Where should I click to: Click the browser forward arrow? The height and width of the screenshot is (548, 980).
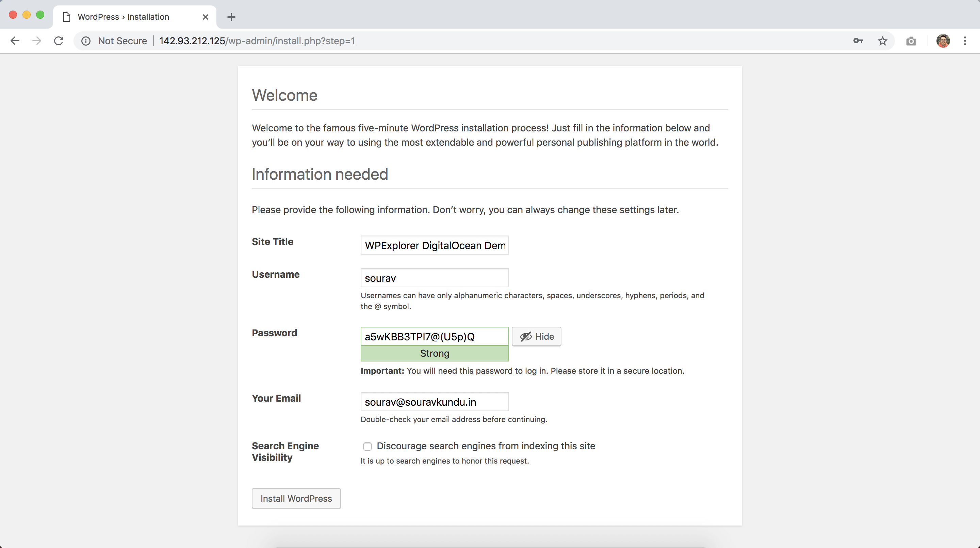point(36,41)
